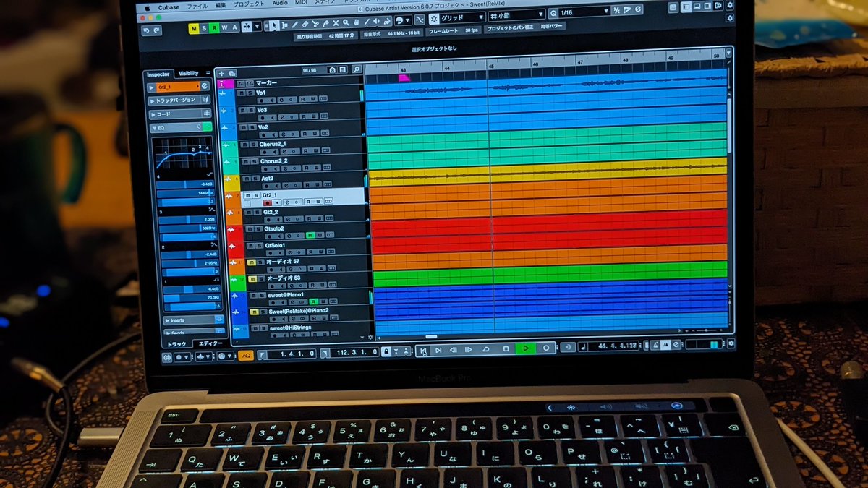Click the orange AQ auto-quantize button

247,355
